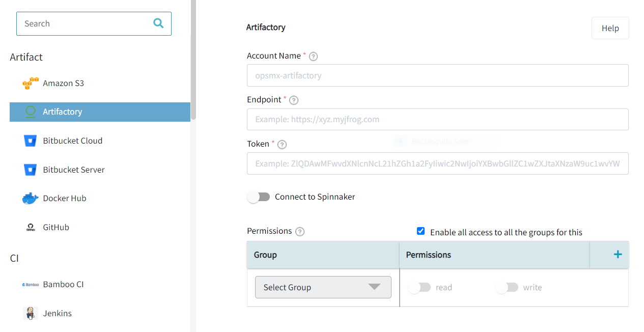Click the Permissions help icon
The height and width of the screenshot is (332, 644).
[299, 231]
